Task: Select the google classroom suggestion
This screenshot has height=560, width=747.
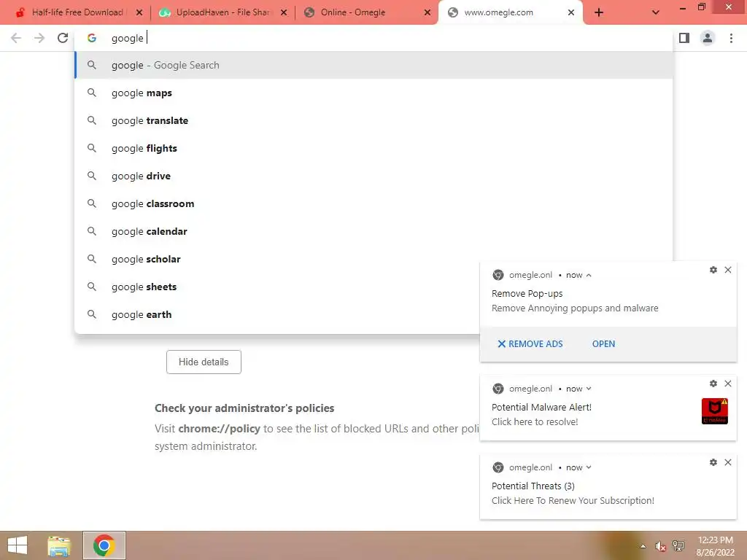Action: coord(373,204)
